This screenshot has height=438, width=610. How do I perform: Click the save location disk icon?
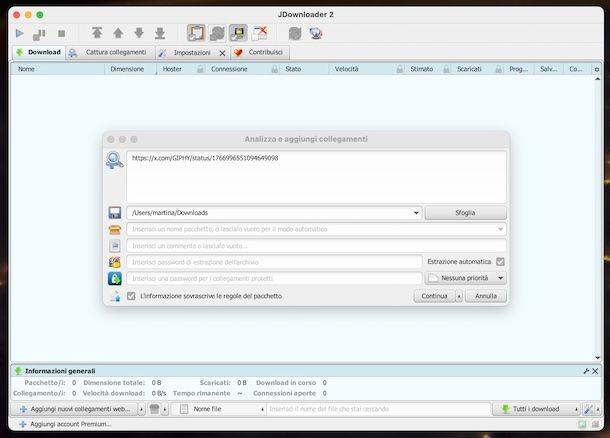[114, 212]
